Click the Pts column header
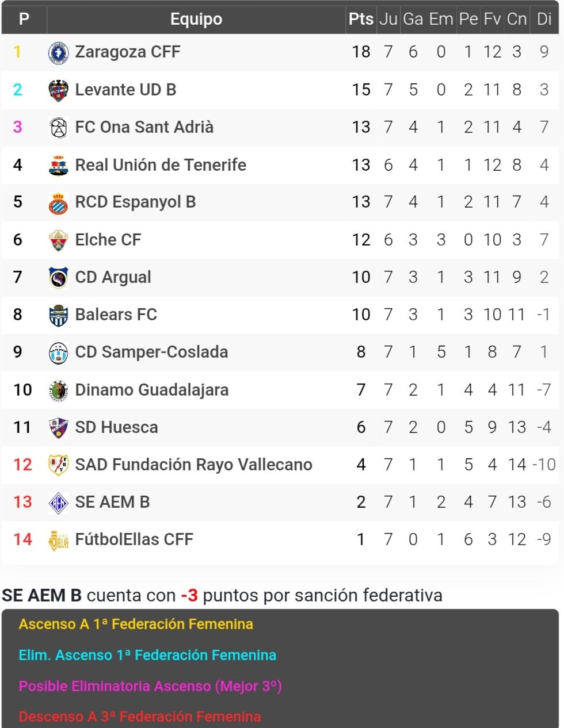This screenshot has width=564, height=728. (x=361, y=19)
